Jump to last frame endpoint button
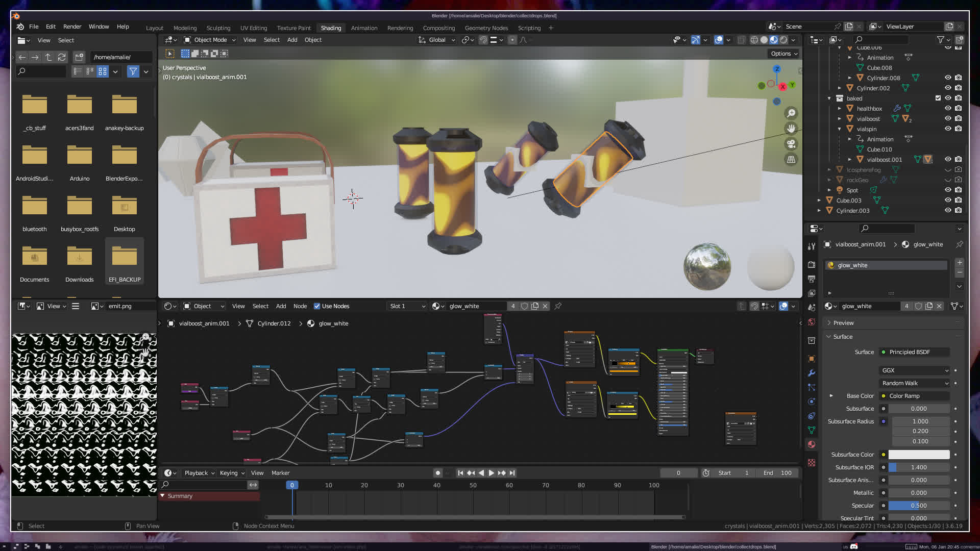 [x=512, y=473]
